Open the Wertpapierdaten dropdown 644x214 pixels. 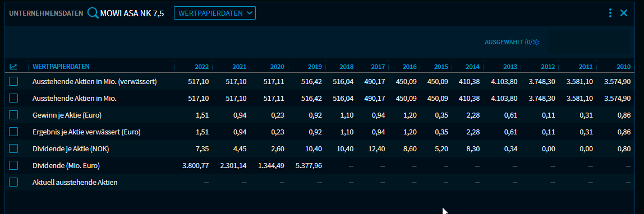[215, 13]
